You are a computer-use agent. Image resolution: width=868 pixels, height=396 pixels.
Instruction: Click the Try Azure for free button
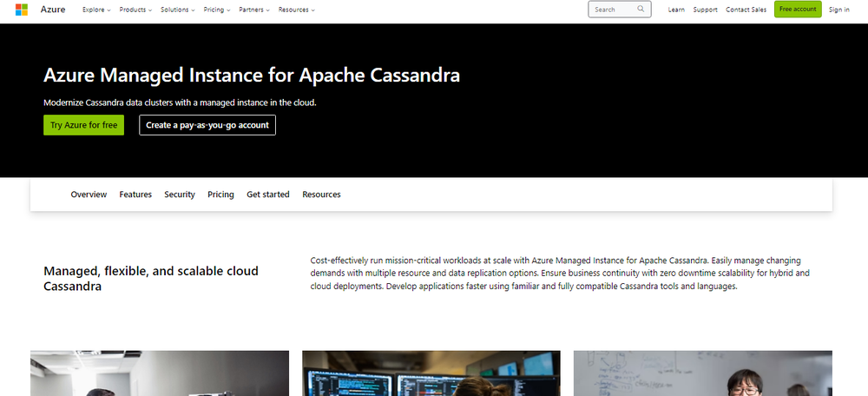point(83,125)
